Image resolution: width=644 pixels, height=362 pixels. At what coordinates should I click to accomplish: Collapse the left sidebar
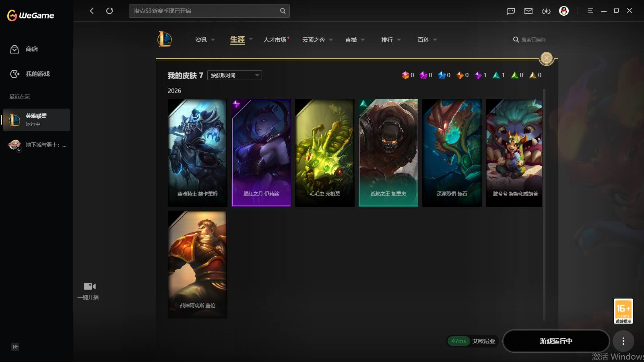[x=15, y=347]
